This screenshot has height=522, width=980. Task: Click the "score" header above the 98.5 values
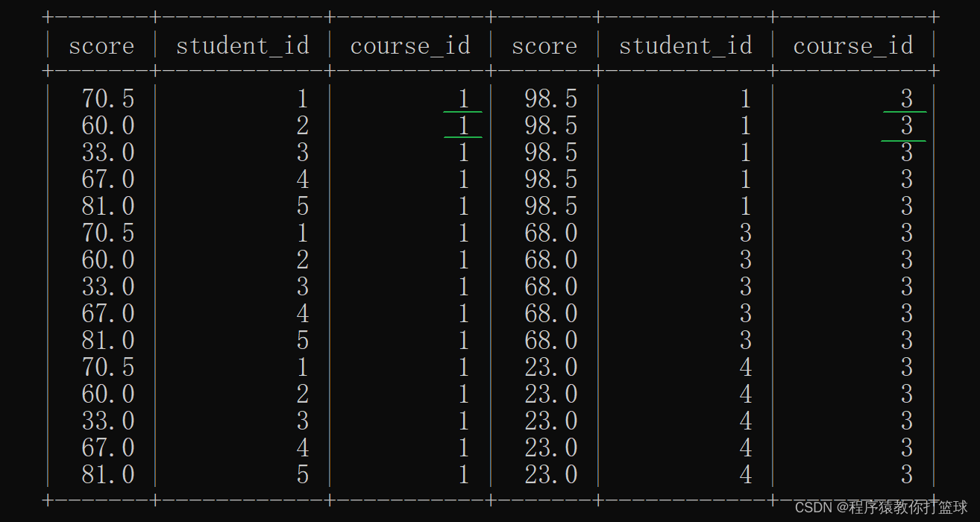point(544,46)
